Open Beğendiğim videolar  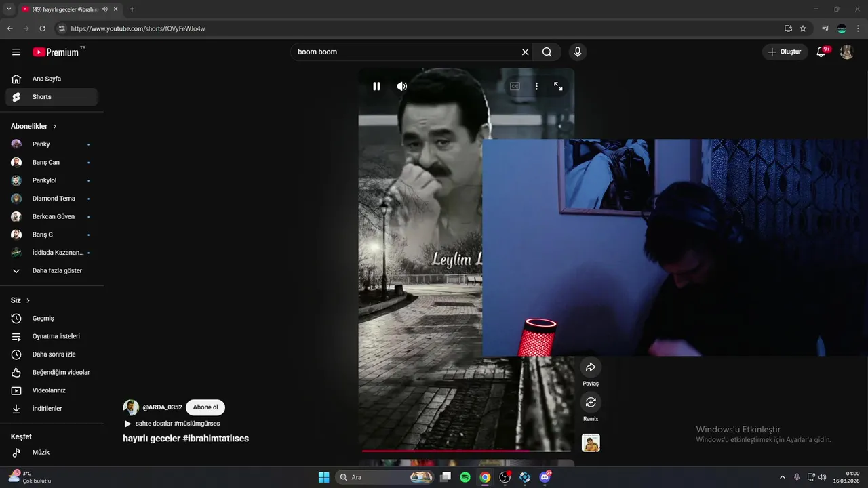click(52, 373)
